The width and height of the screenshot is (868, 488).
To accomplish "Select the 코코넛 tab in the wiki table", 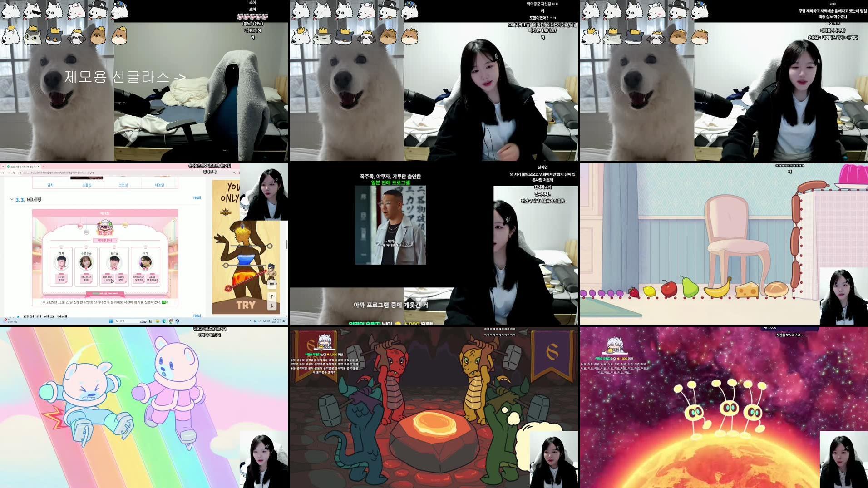I will [123, 184].
